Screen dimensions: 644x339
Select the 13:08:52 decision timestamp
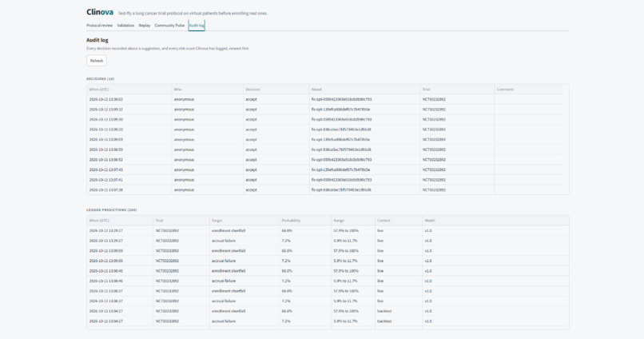tap(106, 160)
